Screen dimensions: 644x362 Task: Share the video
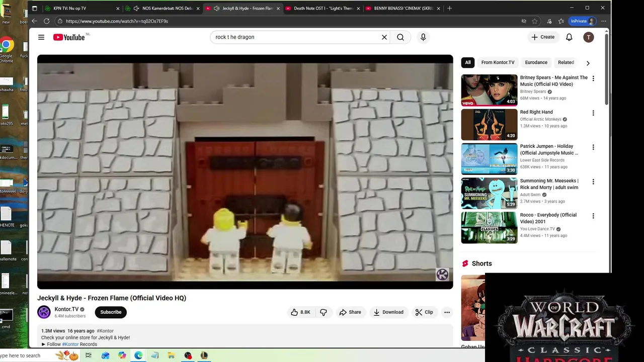350,312
